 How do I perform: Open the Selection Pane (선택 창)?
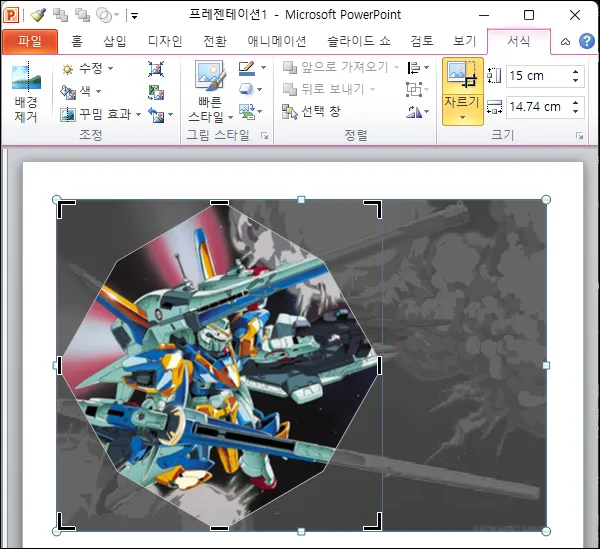click(x=311, y=112)
